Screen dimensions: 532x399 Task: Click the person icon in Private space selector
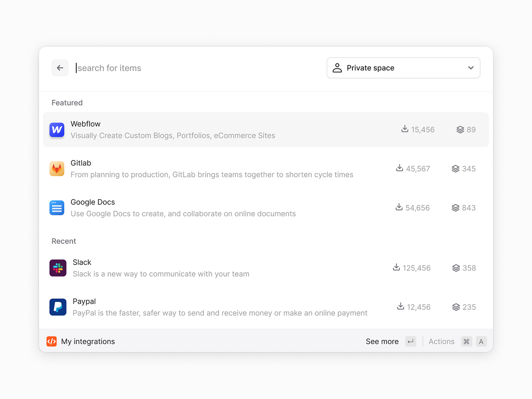(x=337, y=67)
